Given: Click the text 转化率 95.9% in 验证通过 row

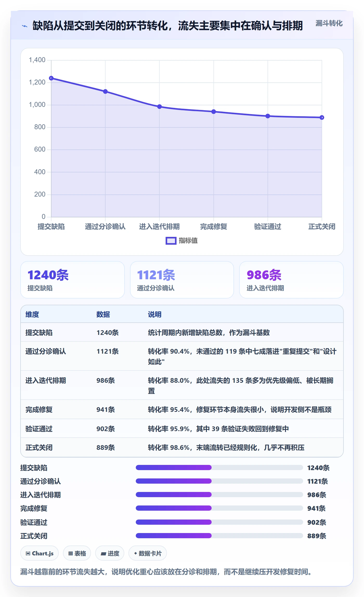Looking at the screenshot, I should (169, 429).
